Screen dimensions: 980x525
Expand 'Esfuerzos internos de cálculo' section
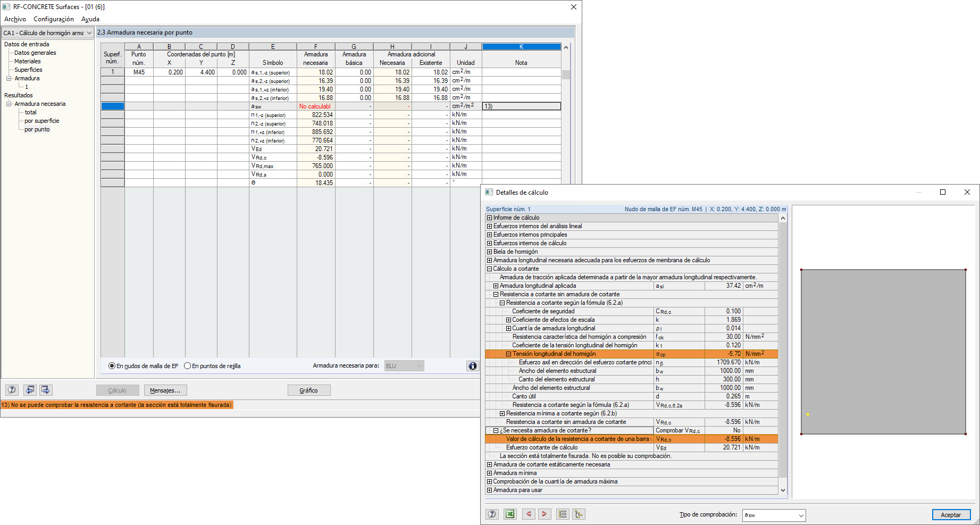coord(490,243)
